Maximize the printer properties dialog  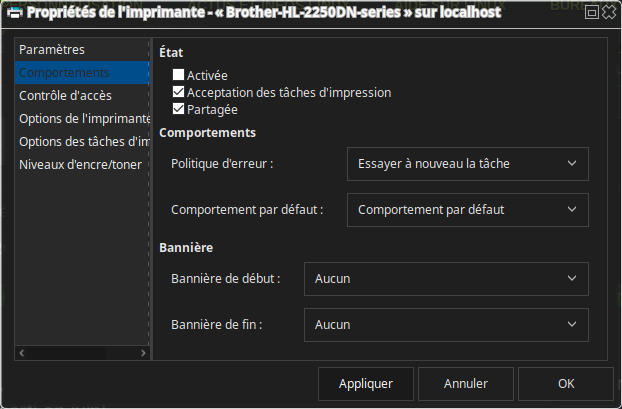coord(592,12)
